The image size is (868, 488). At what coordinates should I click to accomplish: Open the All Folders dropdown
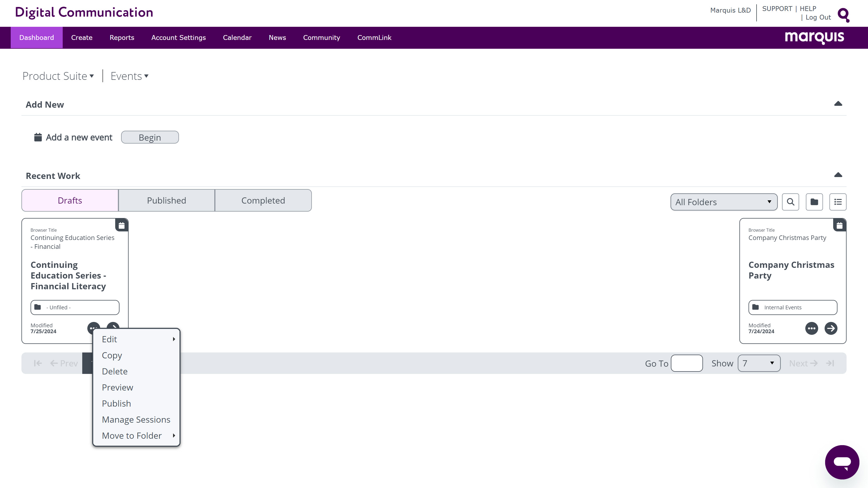[x=724, y=202]
